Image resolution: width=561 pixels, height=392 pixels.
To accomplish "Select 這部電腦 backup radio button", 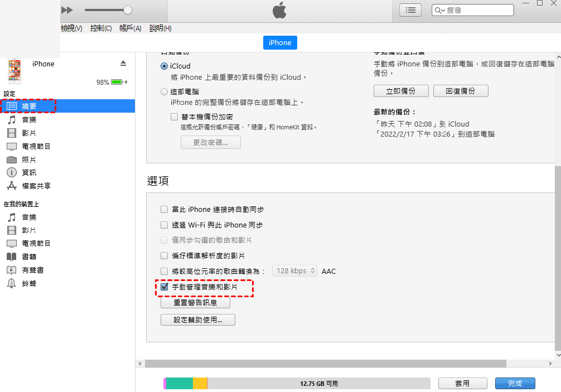I will pos(165,91).
